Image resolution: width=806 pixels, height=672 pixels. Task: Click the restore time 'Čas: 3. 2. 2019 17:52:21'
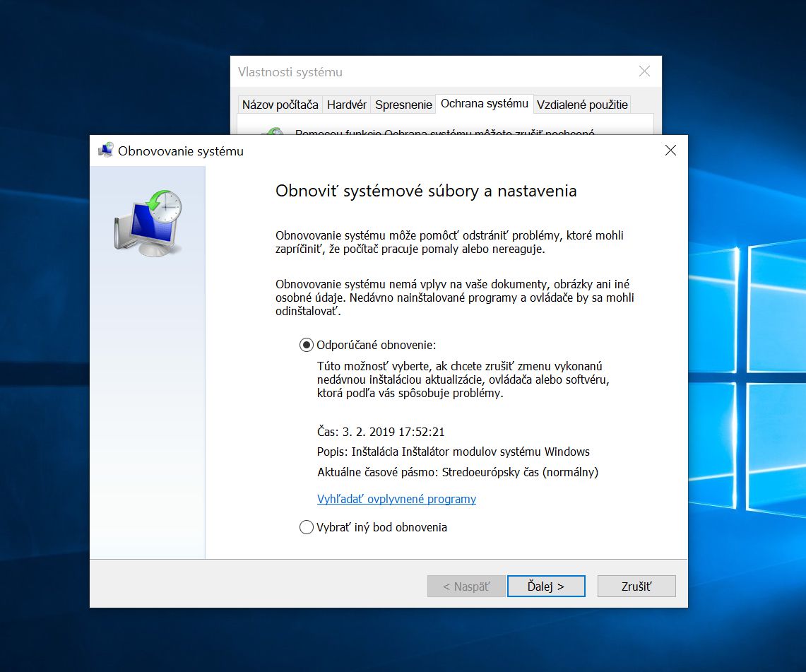pyautogui.click(x=381, y=432)
